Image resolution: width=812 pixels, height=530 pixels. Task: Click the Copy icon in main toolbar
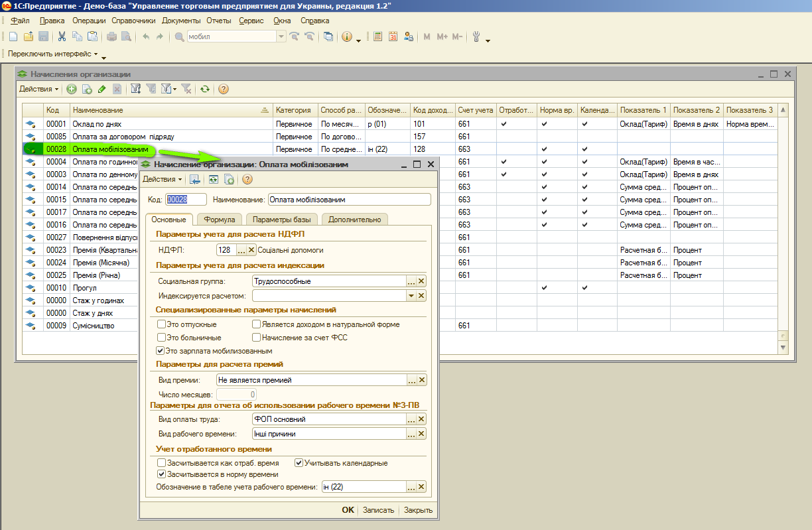pyautogui.click(x=77, y=37)
